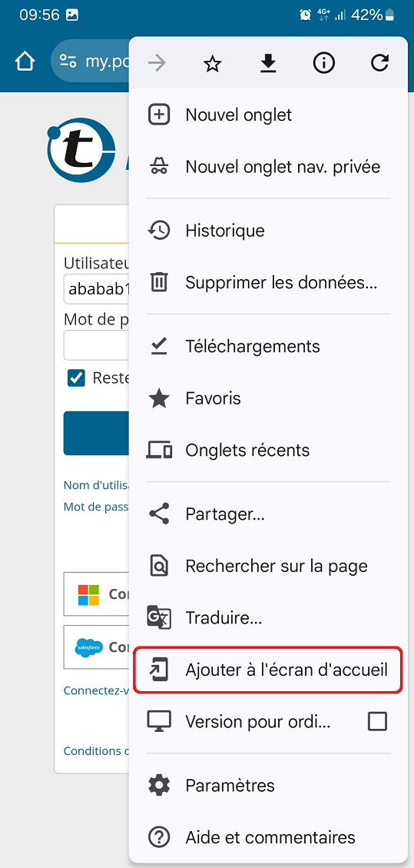The image size is (414, 868).
Task: Tap the bookmark star icon in menu header
Action: pos(212,65)
